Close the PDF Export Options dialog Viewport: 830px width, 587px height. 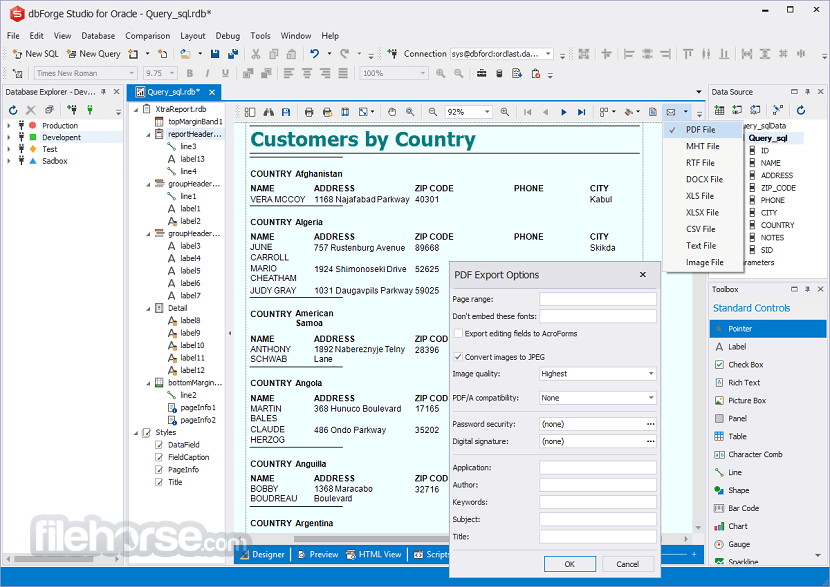[x=643, y=275]
